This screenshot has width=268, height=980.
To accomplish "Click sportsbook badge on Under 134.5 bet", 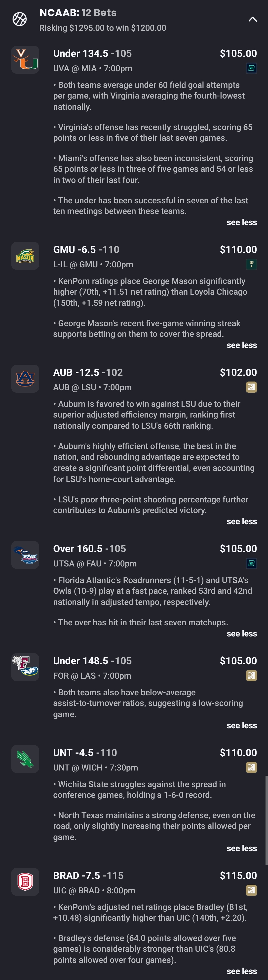I will (x=251, y=68).
